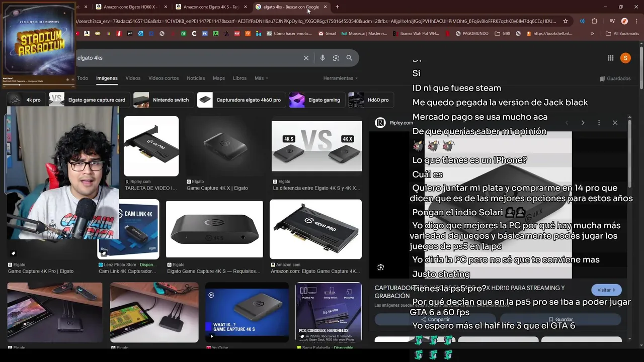
Task: Open a new browser tab
Action: point(337,7)
